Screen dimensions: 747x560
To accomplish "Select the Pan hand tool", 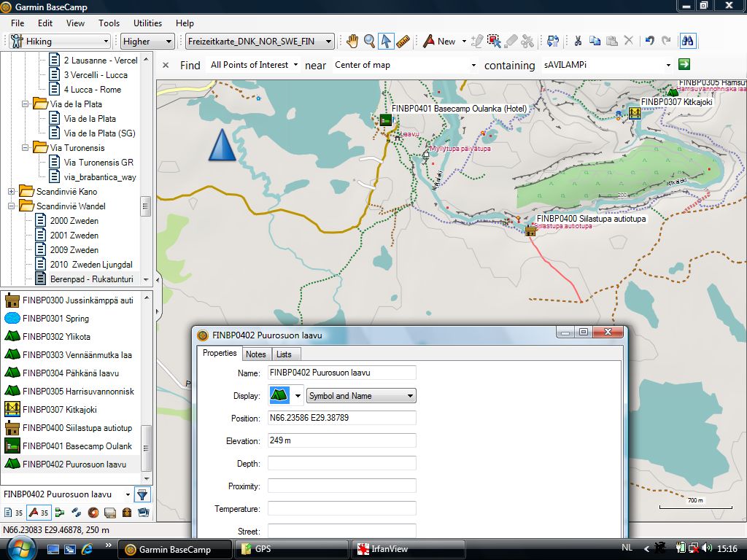I will (x=352, y=42).
